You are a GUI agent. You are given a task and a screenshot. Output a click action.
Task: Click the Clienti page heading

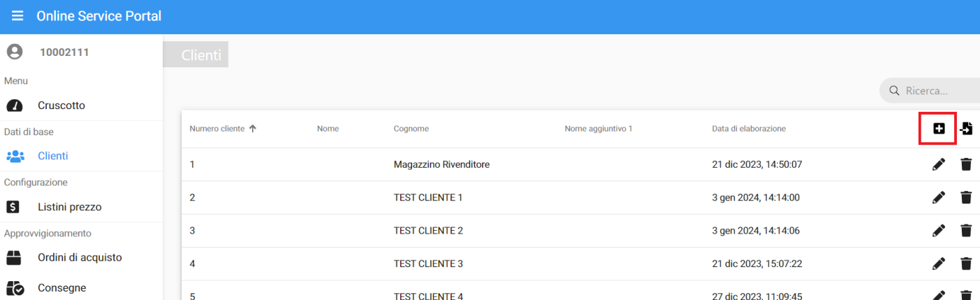[x=201, y=55]
